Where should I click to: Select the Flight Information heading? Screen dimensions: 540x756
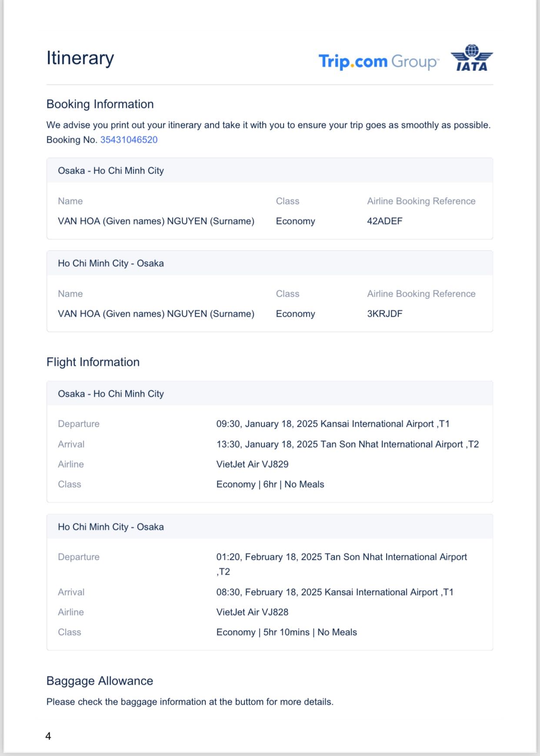[x=93, y=362]
